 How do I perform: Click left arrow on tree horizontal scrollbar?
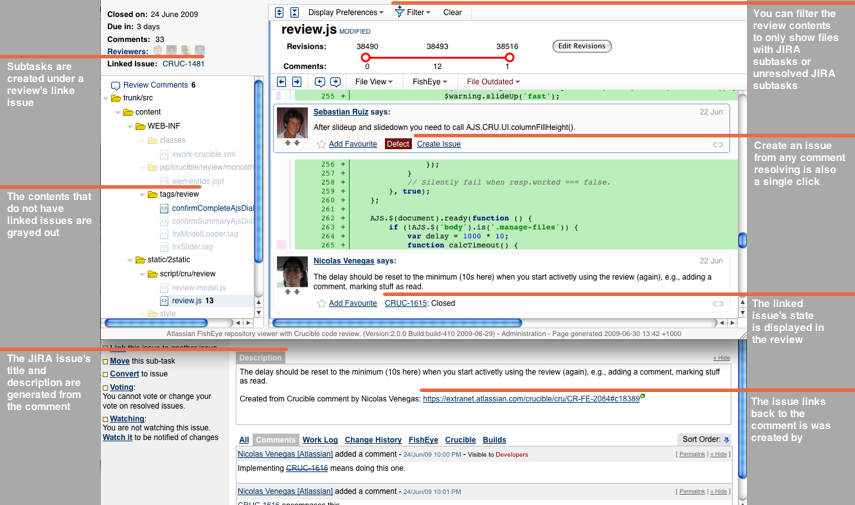tap(238, 323)
